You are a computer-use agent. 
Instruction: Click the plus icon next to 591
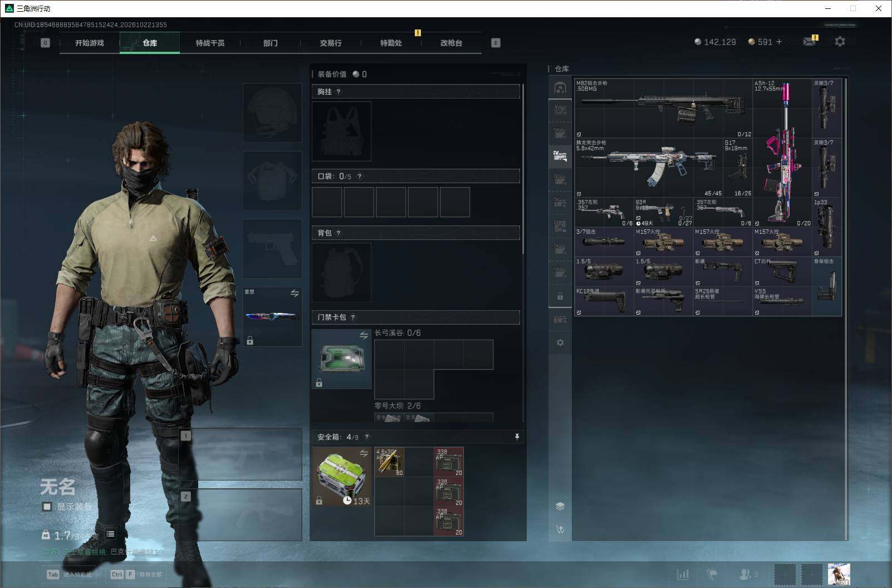pyautogui.click(x=779, y=42)
